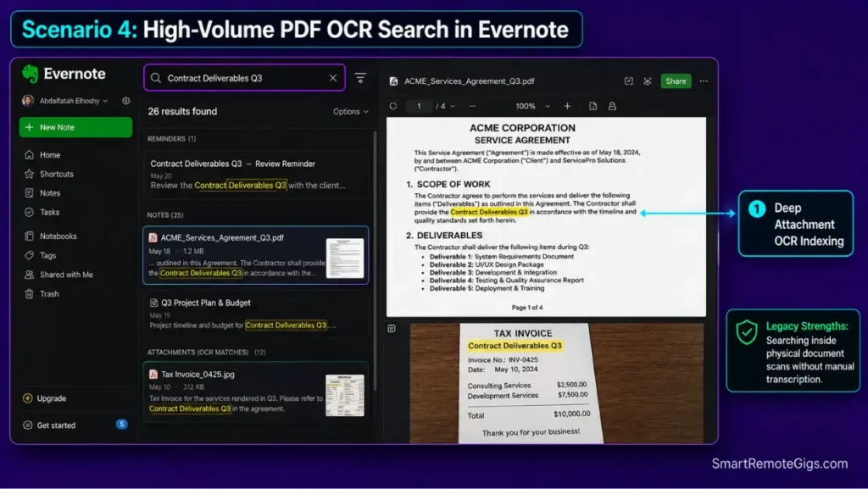Rotate the PDF page icon

tap(393, 106)
